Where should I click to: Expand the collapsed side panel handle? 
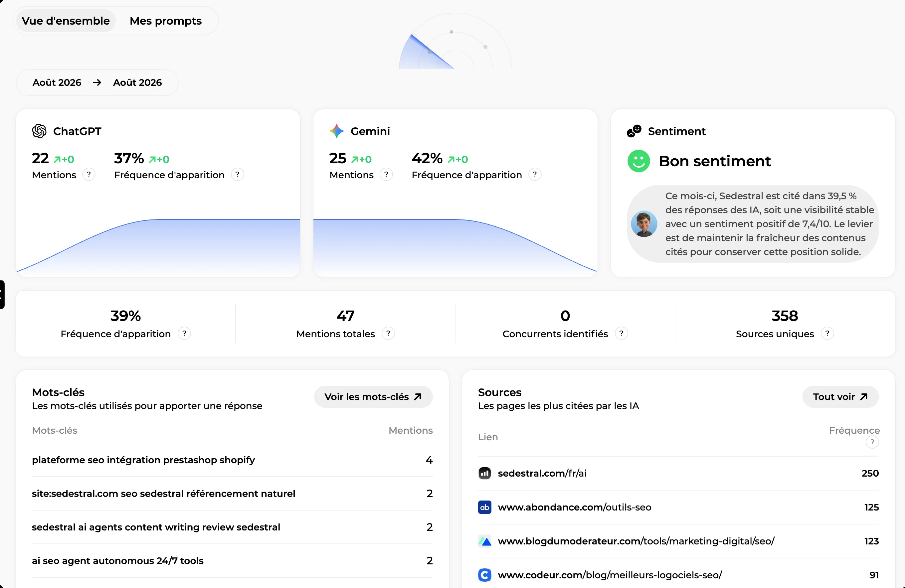point(2,295)
